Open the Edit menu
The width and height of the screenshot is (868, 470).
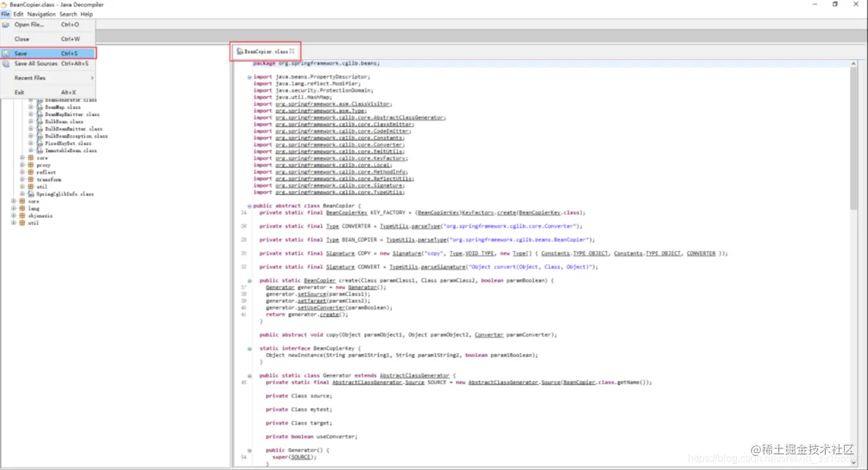point(18,14)
